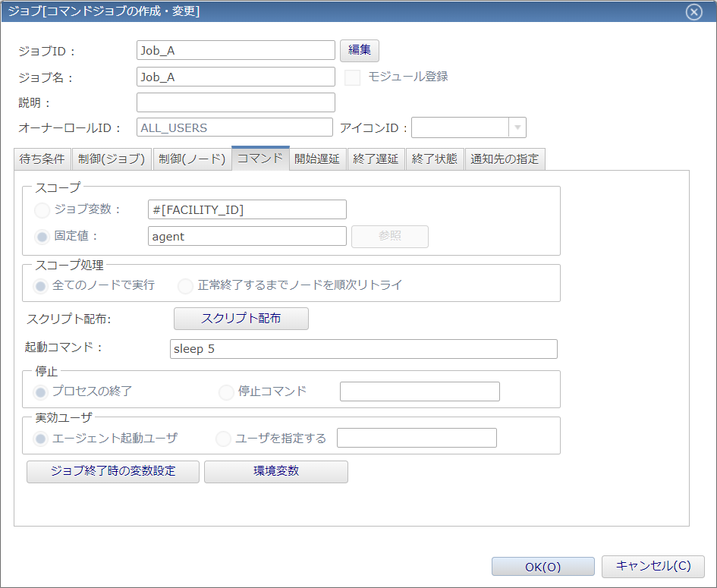Click the #[FACILITY_ID] job variable field
The width and height of the screenshot is (717, 588).
click(x=247, y=209)
